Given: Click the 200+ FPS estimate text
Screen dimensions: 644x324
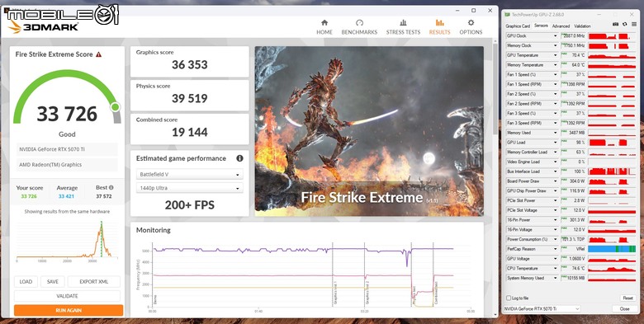Looking at the screenshot, I should click(189, 205).
